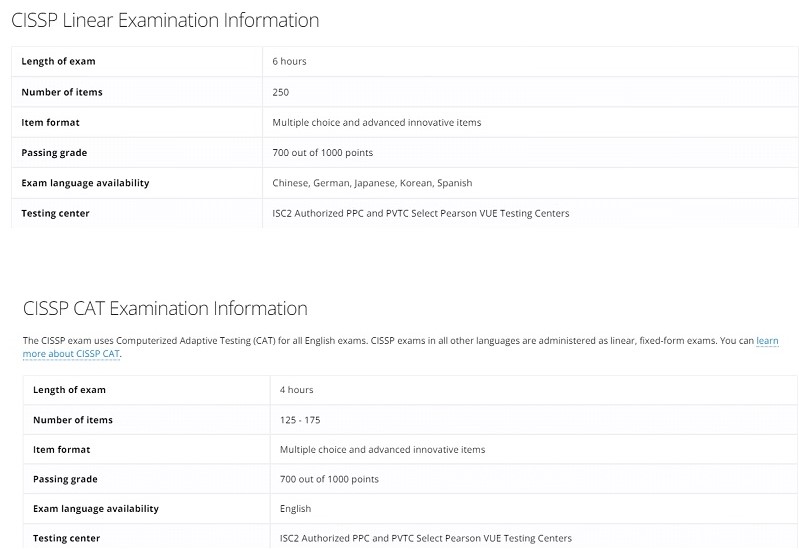
Task: Select the '6 hours' value cell
Action: [530, 61]
